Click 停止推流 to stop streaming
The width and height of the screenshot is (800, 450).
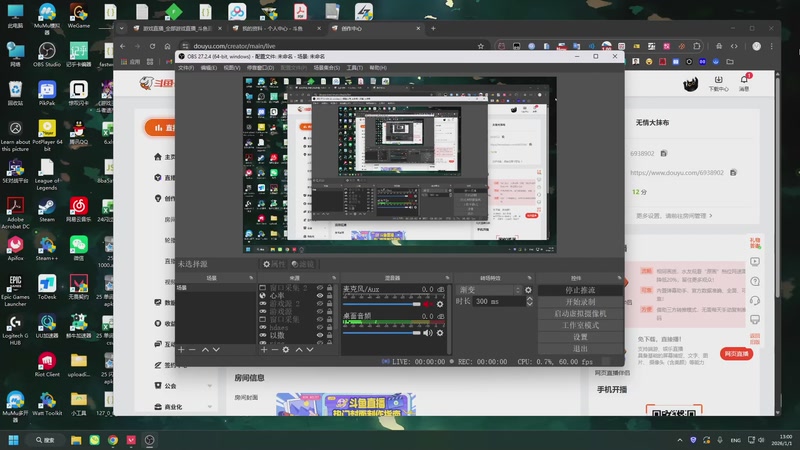(580, 290)
